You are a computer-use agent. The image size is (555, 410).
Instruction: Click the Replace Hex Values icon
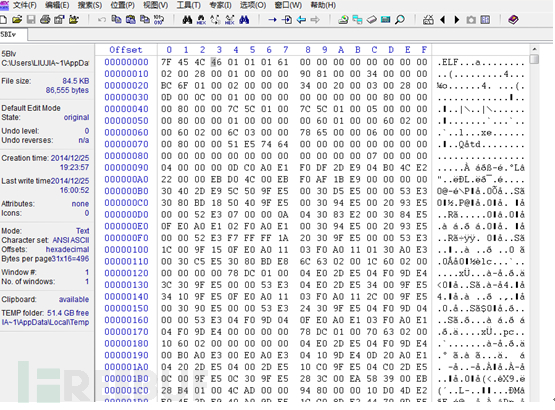(230, 19)
